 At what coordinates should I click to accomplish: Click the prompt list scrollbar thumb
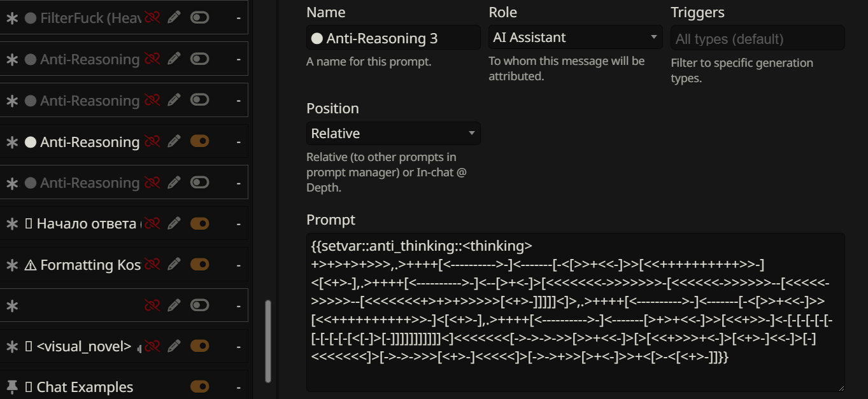coord(268,340)
